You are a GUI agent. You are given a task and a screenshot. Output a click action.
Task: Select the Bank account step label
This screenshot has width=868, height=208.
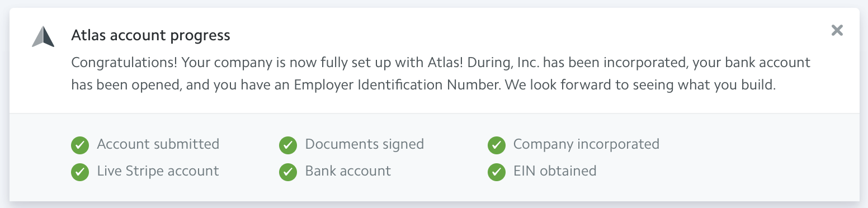pyautogui.click(x=348, y=171)
